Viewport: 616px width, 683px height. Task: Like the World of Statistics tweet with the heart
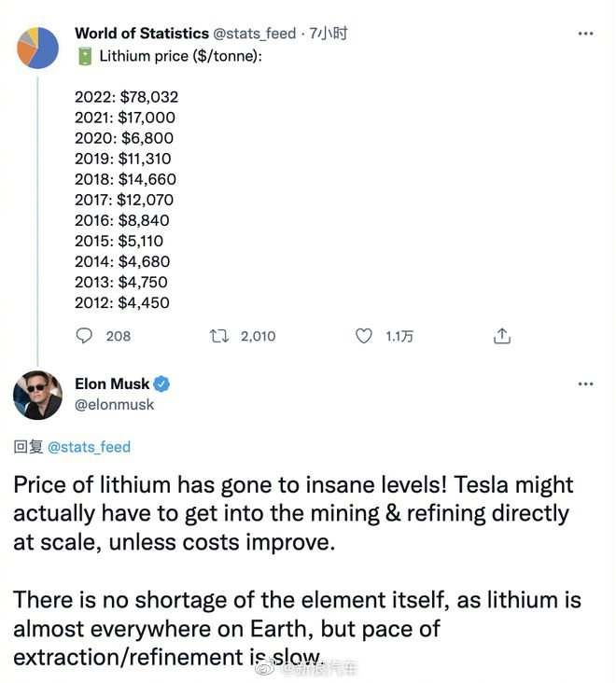[364, 336]
